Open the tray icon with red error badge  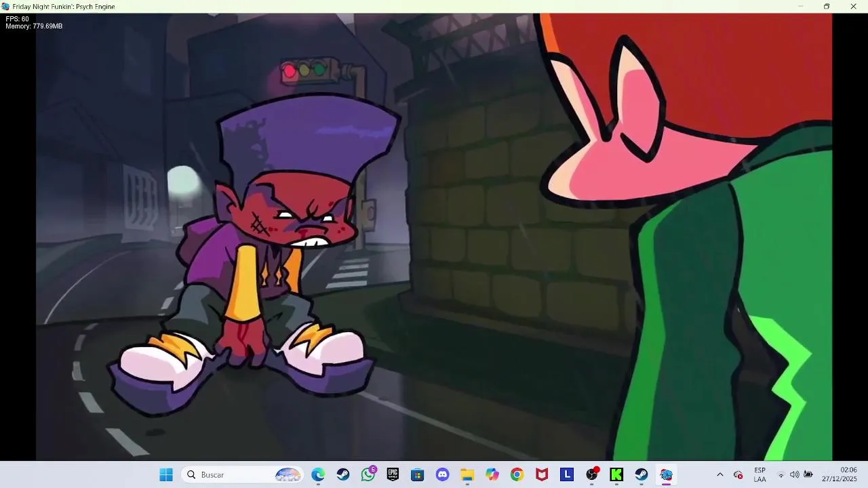click(738, 474)
